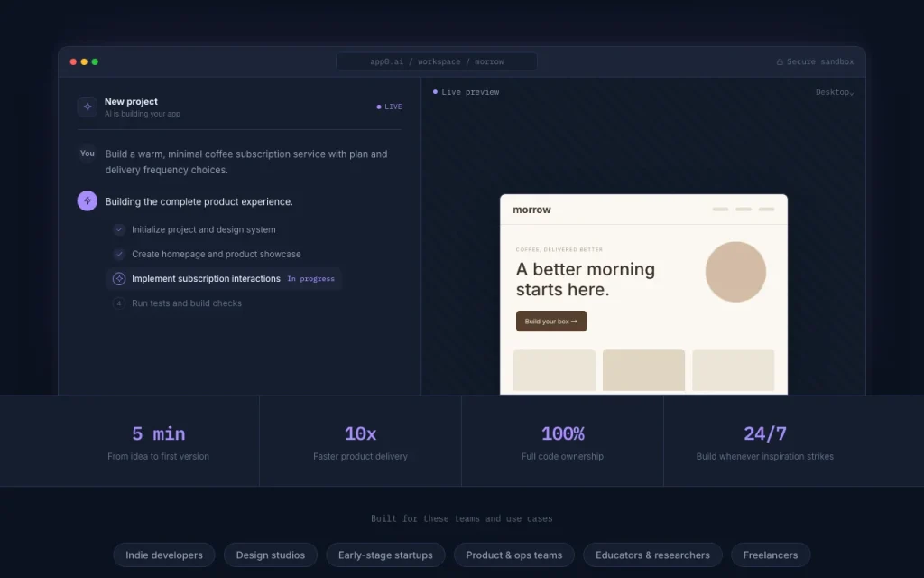
Task: Click the Build your box button
Action: (x=551, y=322)
